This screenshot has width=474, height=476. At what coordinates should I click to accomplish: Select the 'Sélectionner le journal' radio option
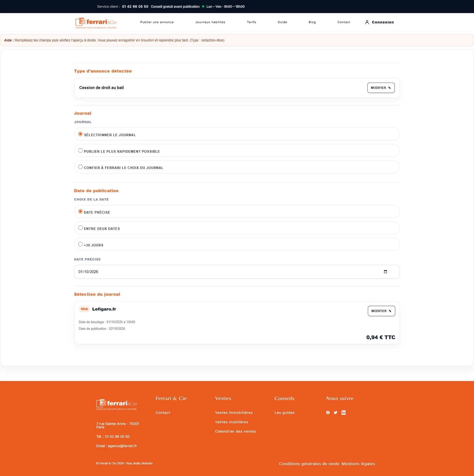(80, 134)
